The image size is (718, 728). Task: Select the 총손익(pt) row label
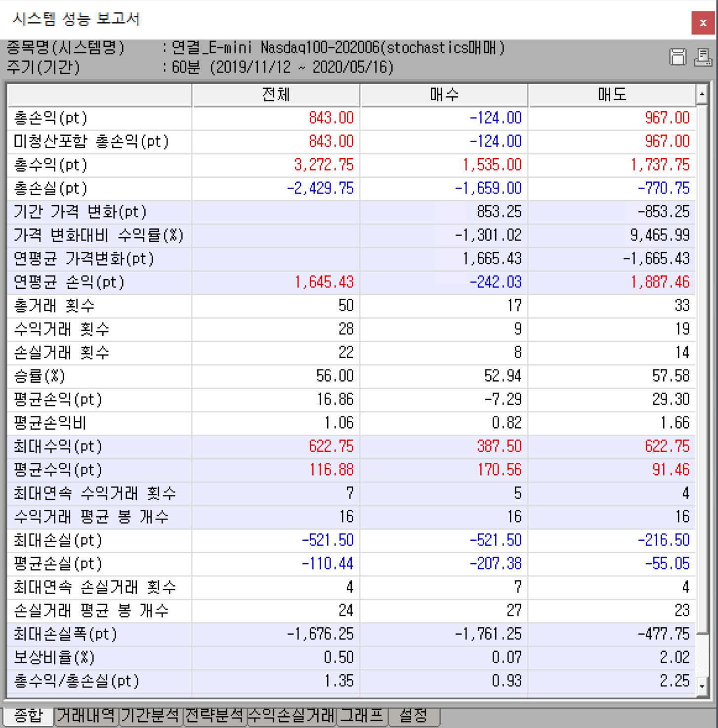pyautogui.click(x=51, y=118)
